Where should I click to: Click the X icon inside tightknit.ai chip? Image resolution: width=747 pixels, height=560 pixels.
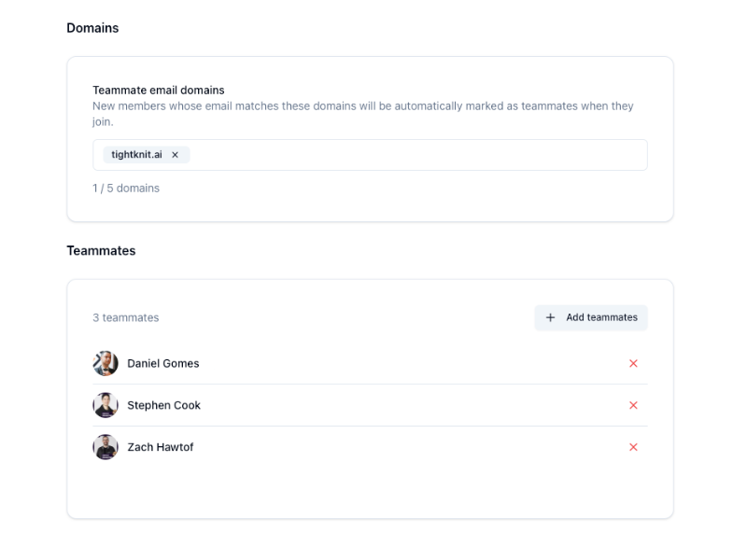pyautogui.click(x=176, y=154)
